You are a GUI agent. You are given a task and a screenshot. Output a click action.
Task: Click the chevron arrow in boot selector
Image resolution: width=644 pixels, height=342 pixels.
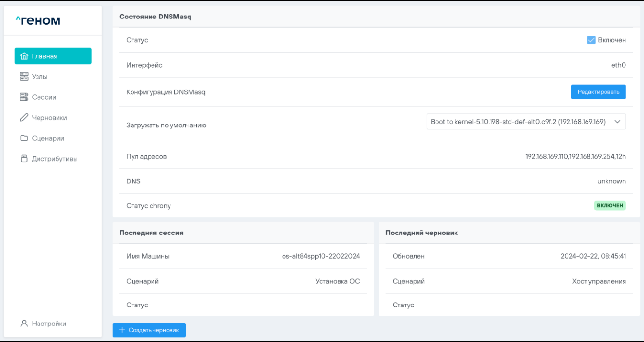617,122
